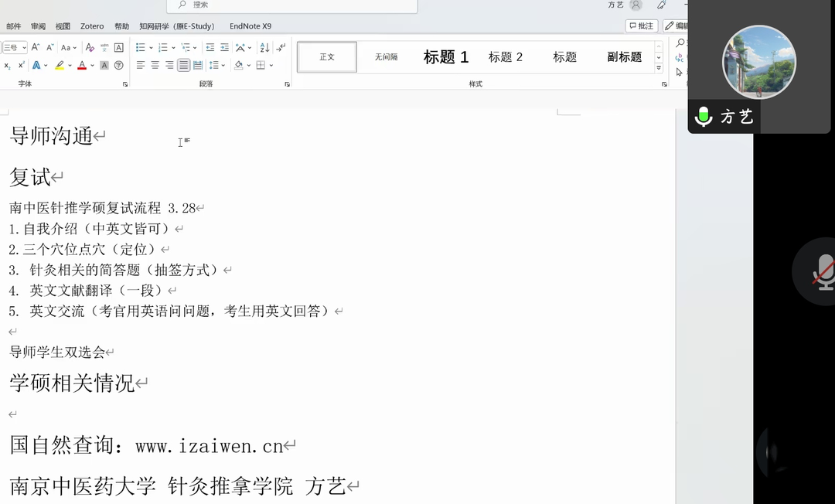Apply superscript formatting
This screenshot has width=835, height=504.
[22, 65]
